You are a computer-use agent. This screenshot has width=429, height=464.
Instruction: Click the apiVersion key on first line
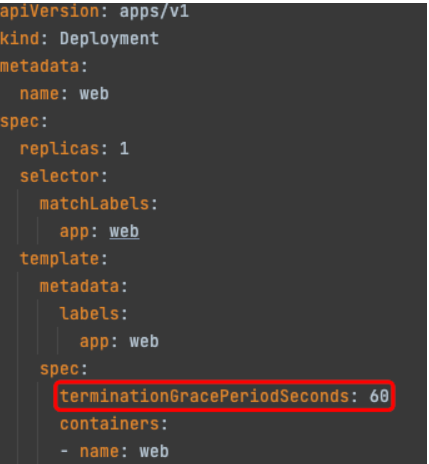[x=49, y=12]
